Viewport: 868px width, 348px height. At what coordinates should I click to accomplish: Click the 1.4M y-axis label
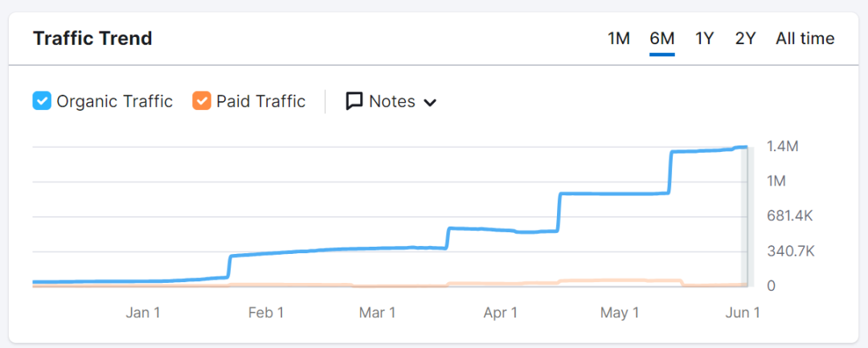(782, 146)
